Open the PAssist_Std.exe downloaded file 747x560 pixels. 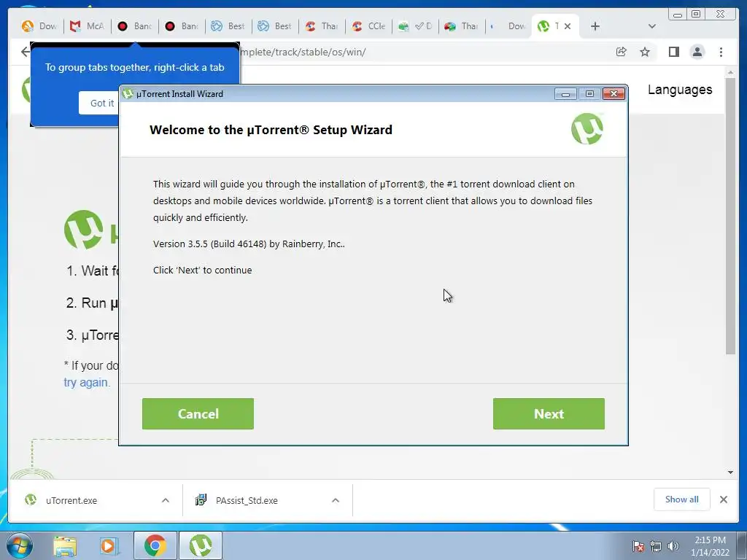point(247,500)
